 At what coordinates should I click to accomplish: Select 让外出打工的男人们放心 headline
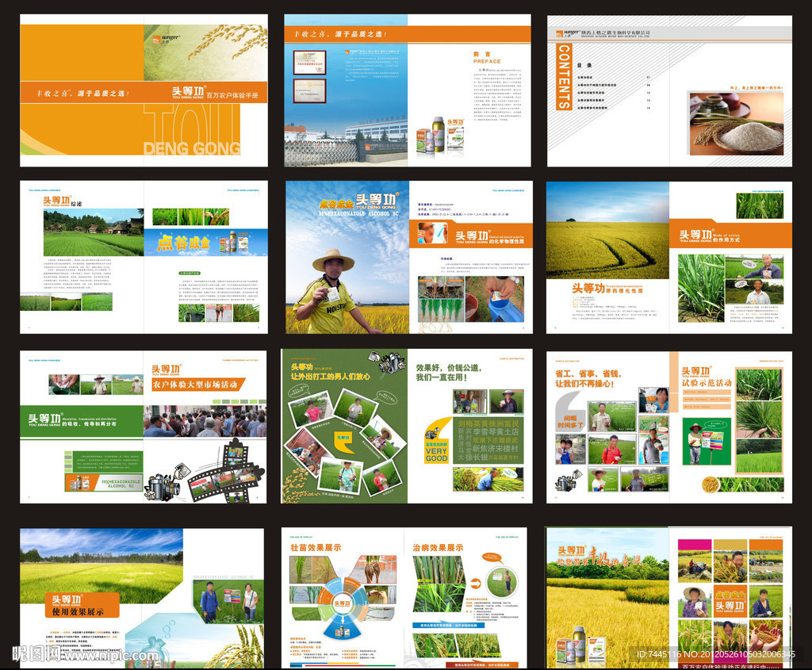pyautogui.click(x=331, y=377)
